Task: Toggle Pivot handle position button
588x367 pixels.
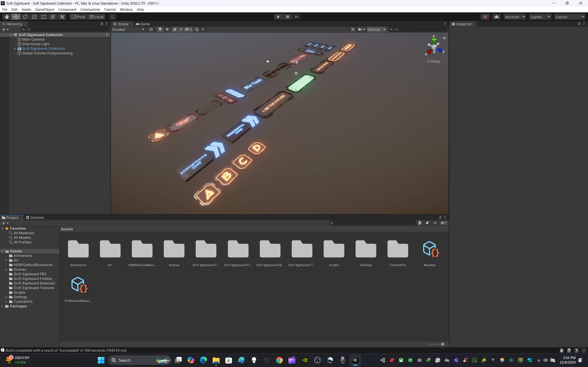Action: [x=78, y=17]
